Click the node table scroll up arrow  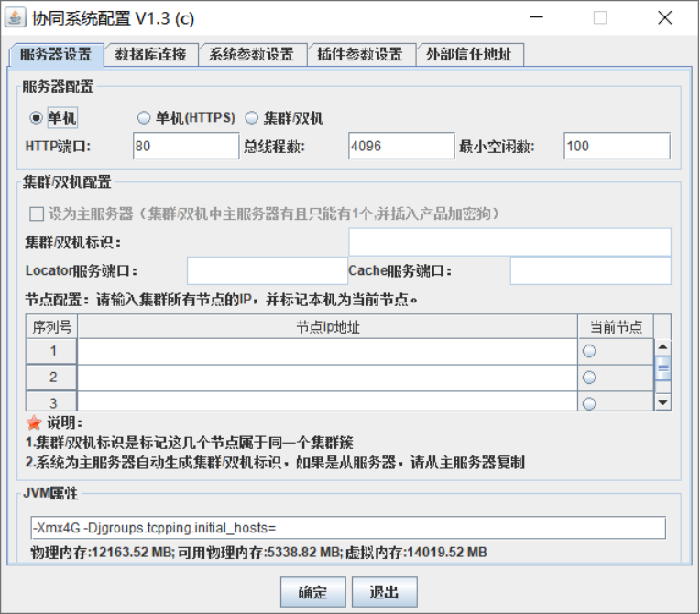[663, 347]
